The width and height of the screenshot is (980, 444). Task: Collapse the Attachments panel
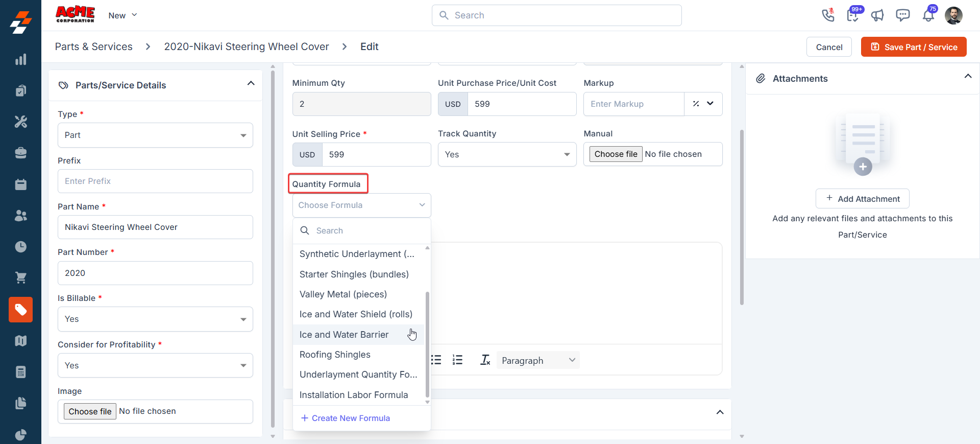(968, 76)
